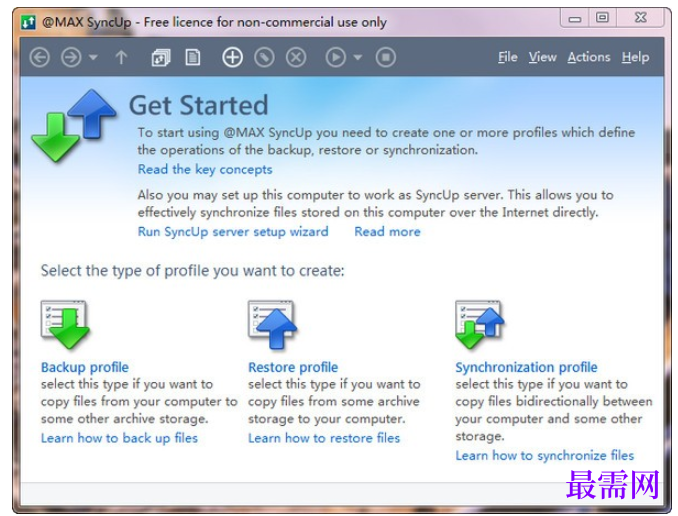678x516 pixels.
Task: Open the profiles list icon in the toolbar
Action: pyautogui.click(x=160, y=58)
